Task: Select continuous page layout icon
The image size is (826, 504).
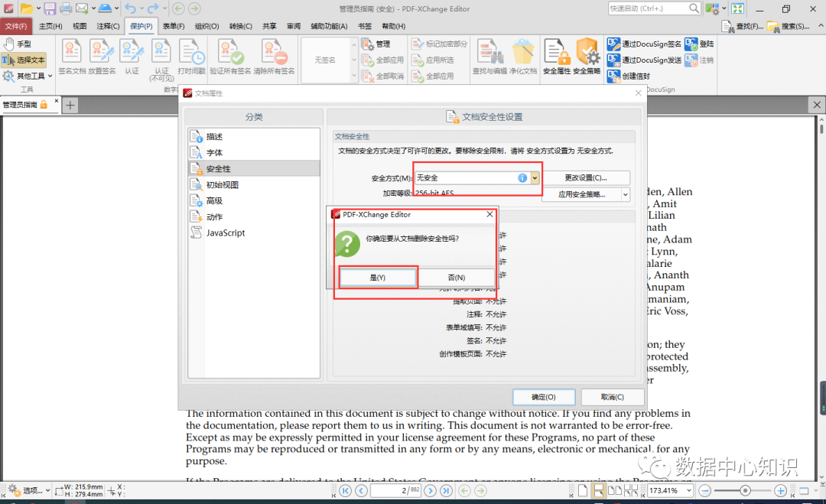Action: (598, 491)
